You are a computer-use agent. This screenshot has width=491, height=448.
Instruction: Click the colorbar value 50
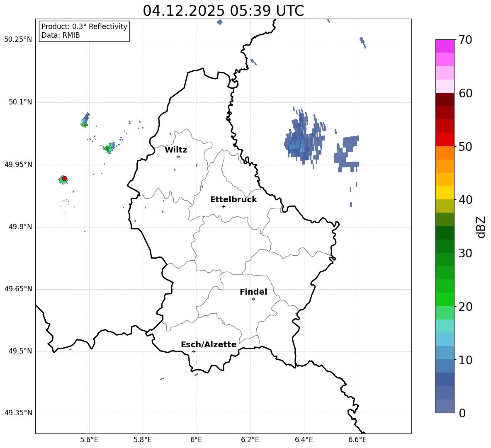click(465, 146)
